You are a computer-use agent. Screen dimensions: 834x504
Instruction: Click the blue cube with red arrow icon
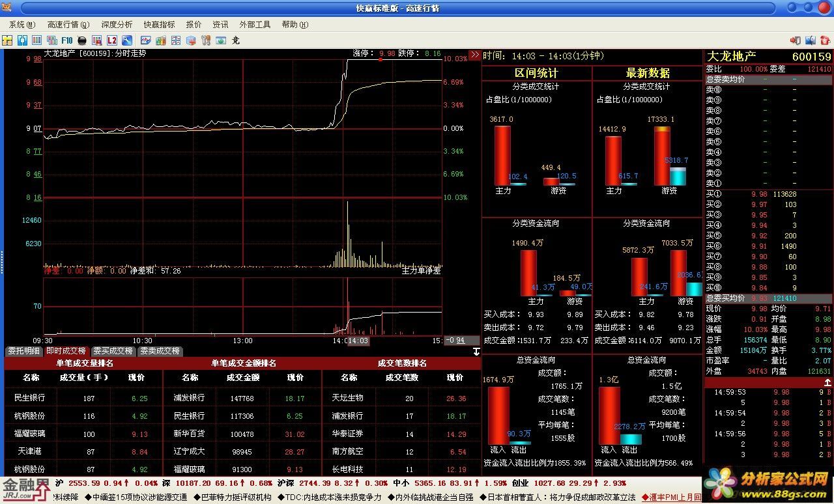[x=191, y=40]
